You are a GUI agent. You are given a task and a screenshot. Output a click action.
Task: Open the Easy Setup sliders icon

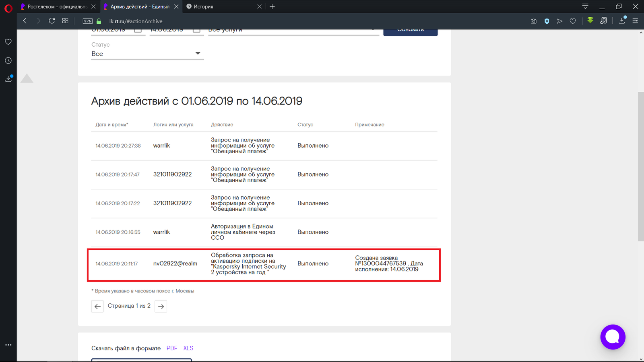[x=635, y=21]
